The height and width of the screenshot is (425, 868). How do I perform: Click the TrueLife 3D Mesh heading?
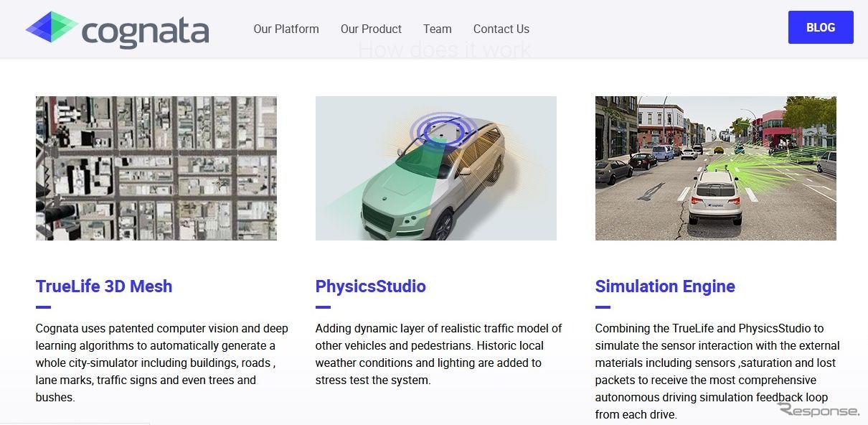(x=104, y=286)
